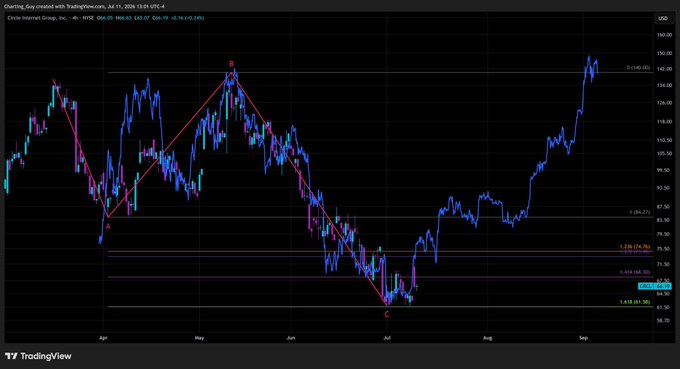This screenshot has width=680, height=369.
Task: Click the 160.00 price axis label
Action: tap(664, 35)
